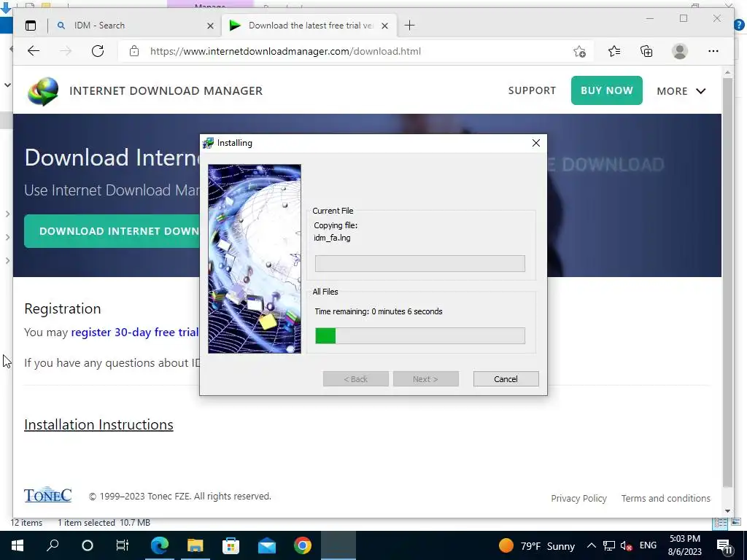Open the Collections icon in Edge toolbar
The height and width of the screenshot is (560, 747).
(x=646, y=51)
